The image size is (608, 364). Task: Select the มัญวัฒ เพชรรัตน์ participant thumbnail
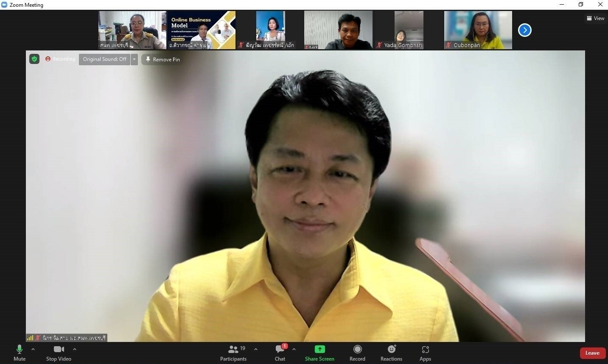click(270, 30)
